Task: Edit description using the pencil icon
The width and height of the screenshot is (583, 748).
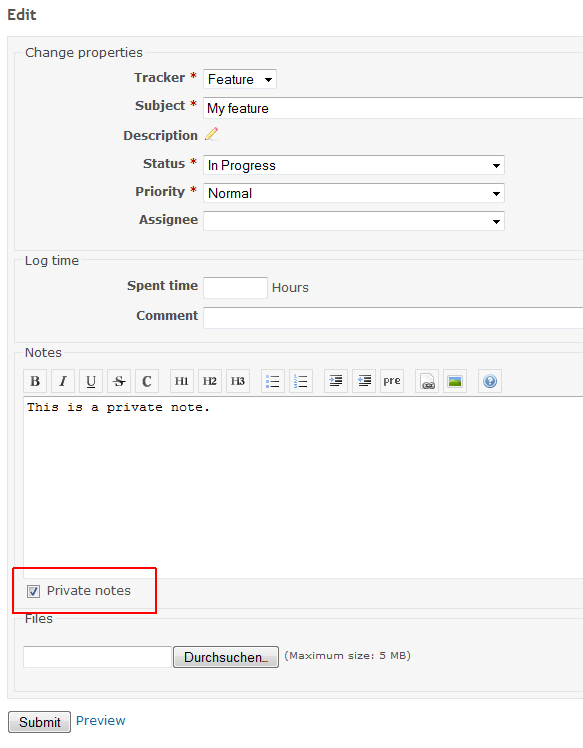Action: [211, 134]
